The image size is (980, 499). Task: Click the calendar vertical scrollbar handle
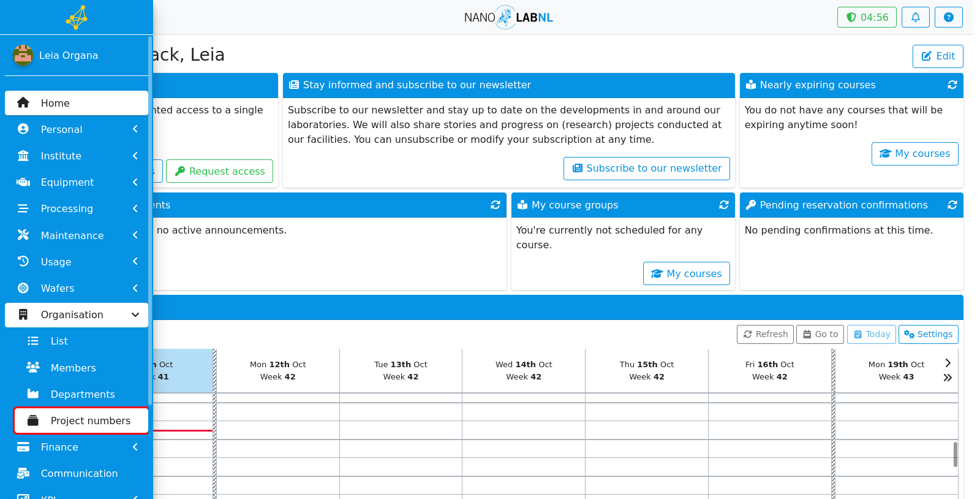tap(956, 454)
